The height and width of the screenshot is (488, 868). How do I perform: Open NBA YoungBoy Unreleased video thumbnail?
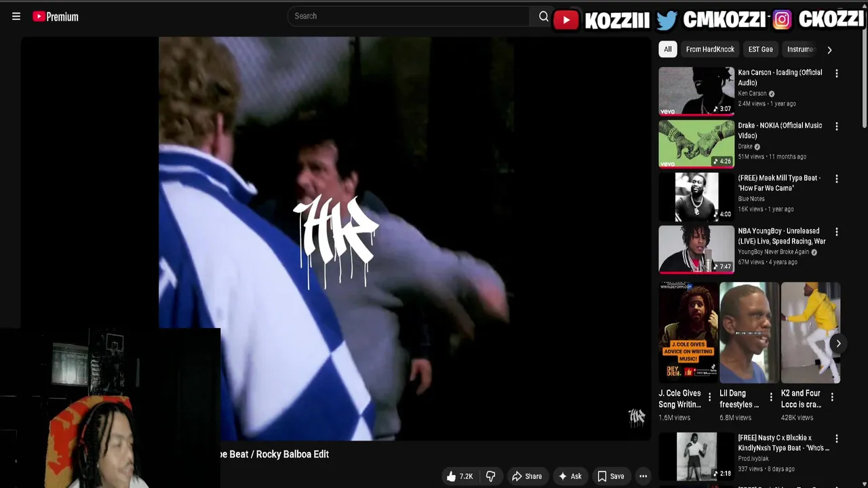[696, 249]
